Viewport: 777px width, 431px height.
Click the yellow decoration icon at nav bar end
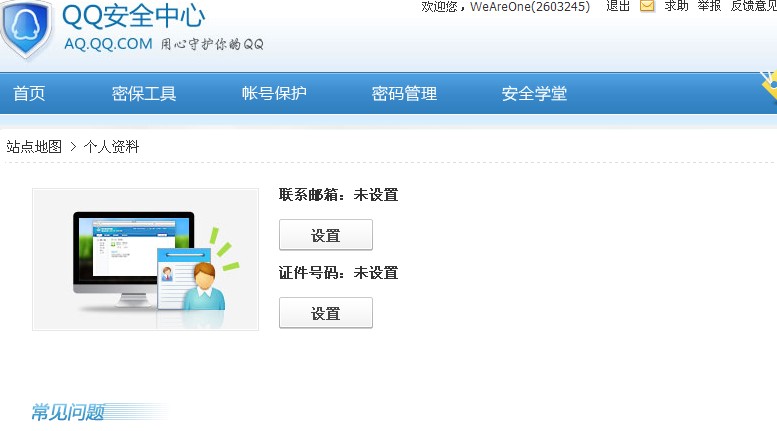pyautogui.click(x=769, y=88)
